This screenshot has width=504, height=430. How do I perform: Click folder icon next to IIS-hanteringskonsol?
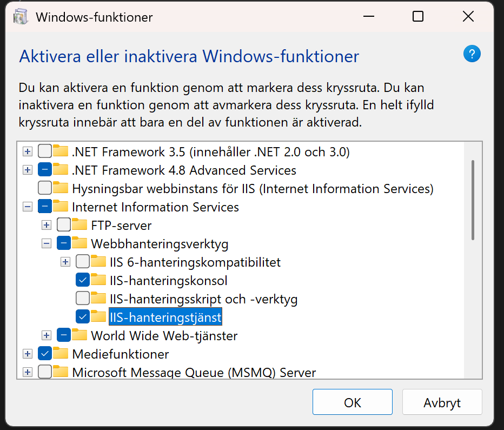coord(98,280)
